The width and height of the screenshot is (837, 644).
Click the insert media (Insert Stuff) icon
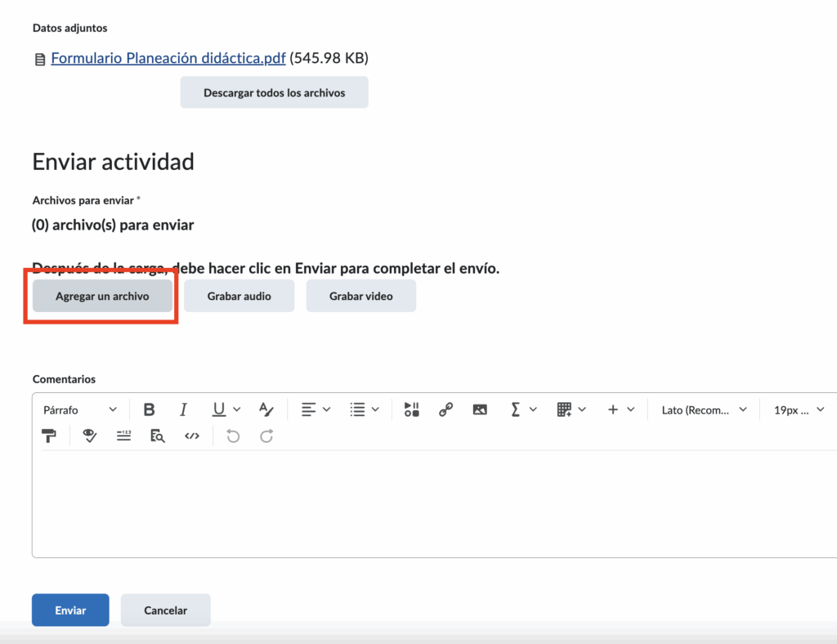pos(411,409)
